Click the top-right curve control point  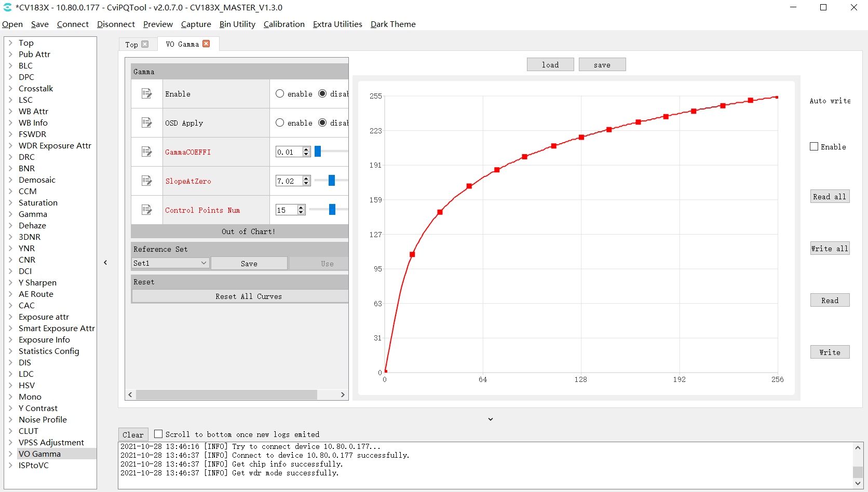point(777,97)
